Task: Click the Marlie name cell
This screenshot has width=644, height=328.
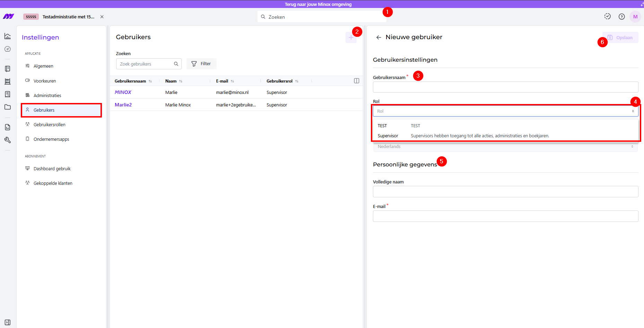Action: click(x=171, y=93)
